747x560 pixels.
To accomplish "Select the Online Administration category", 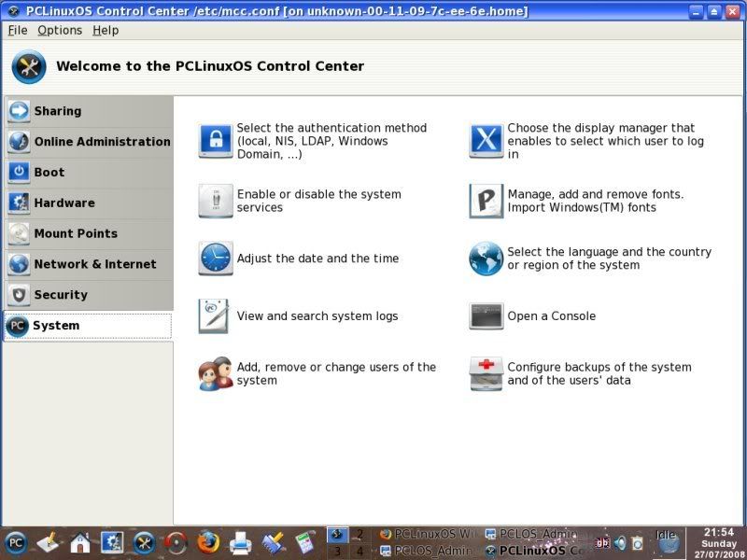I will pyautogui.click(x=89, y=142).
